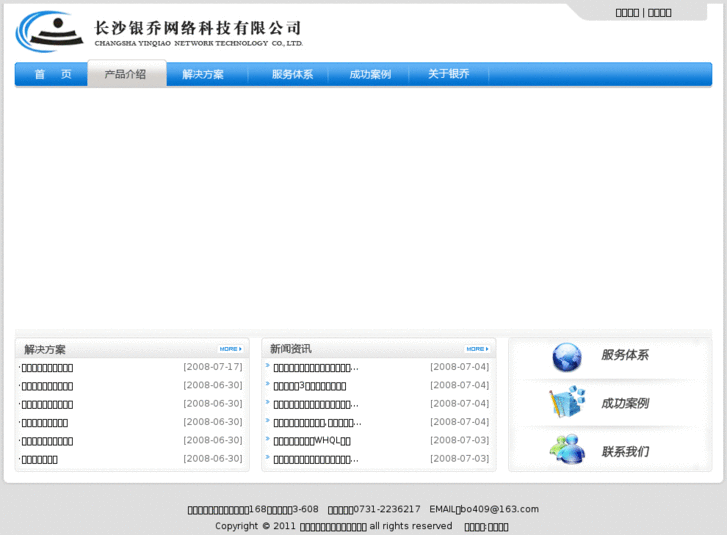Screen dimensions: 727x545
Task: Open last news item dated 2008-07-03
Action: [x=316, y=460]
